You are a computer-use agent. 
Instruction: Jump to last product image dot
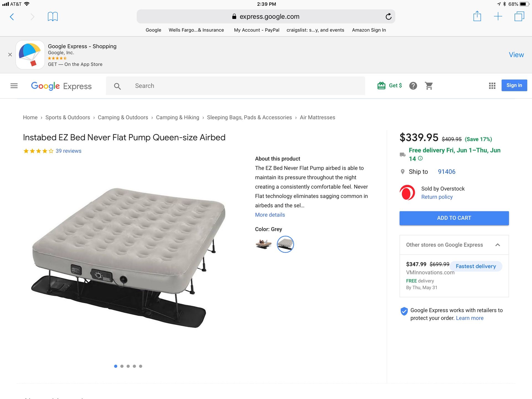140,366
